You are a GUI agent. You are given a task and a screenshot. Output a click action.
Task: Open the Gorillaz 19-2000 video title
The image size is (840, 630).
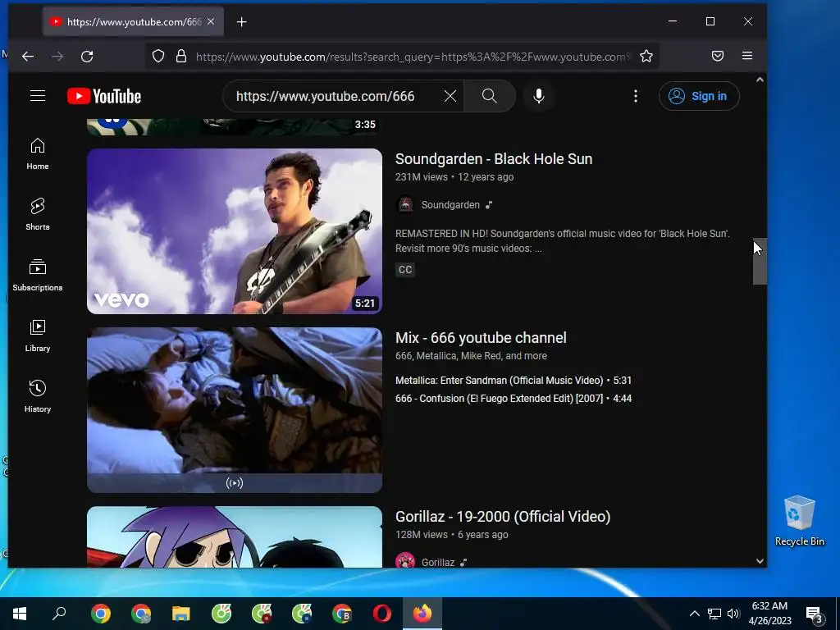pos(503,517)
